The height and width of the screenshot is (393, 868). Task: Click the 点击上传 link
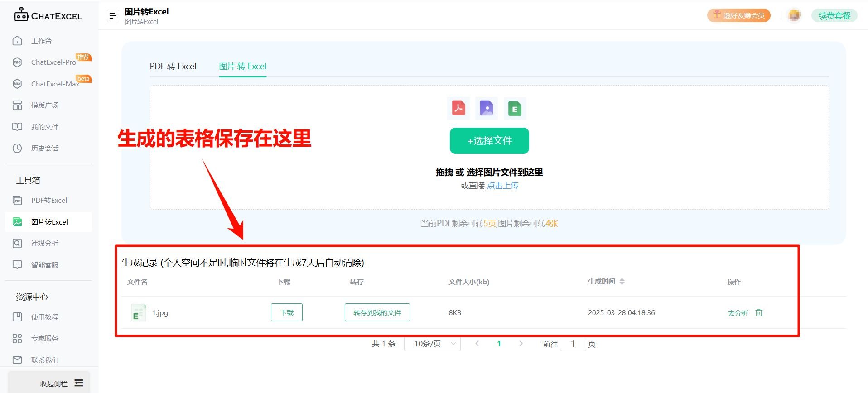[x=502, y=186]
